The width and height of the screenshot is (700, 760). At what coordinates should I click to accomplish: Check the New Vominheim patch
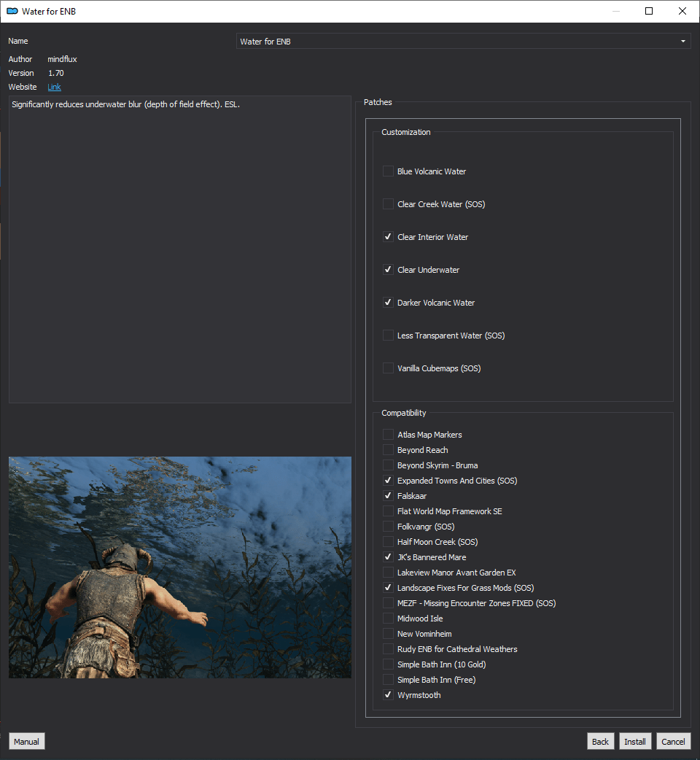pyautogui.click(x=388, y=634)
